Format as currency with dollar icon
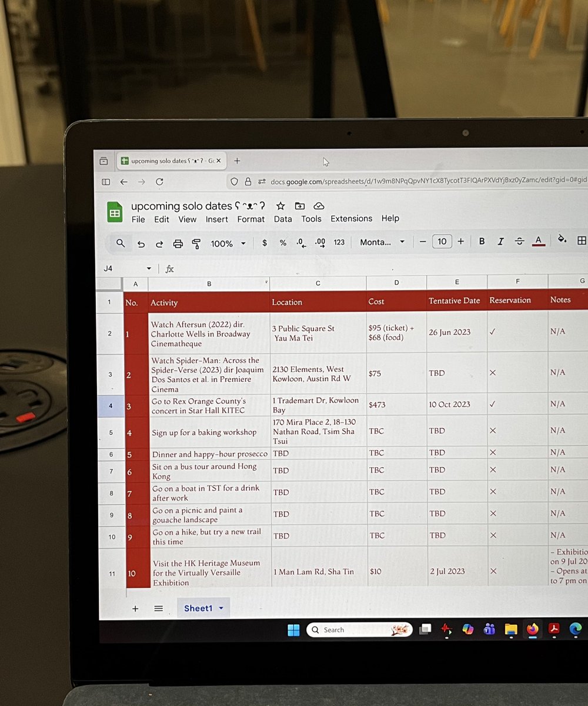Image resolution: width=588 pixels, height=706 pixels. coord(265,242)
